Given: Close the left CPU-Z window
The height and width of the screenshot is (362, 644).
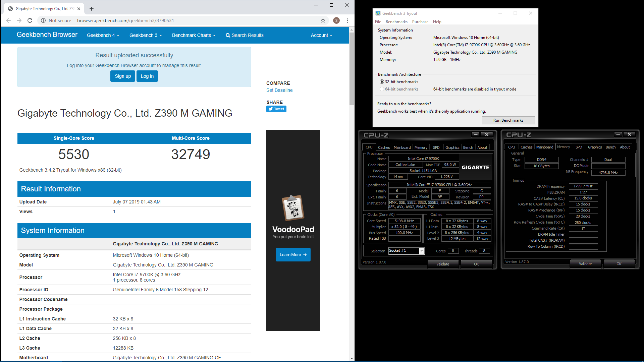Looking at the screenshot, I should tap(487, 134).
